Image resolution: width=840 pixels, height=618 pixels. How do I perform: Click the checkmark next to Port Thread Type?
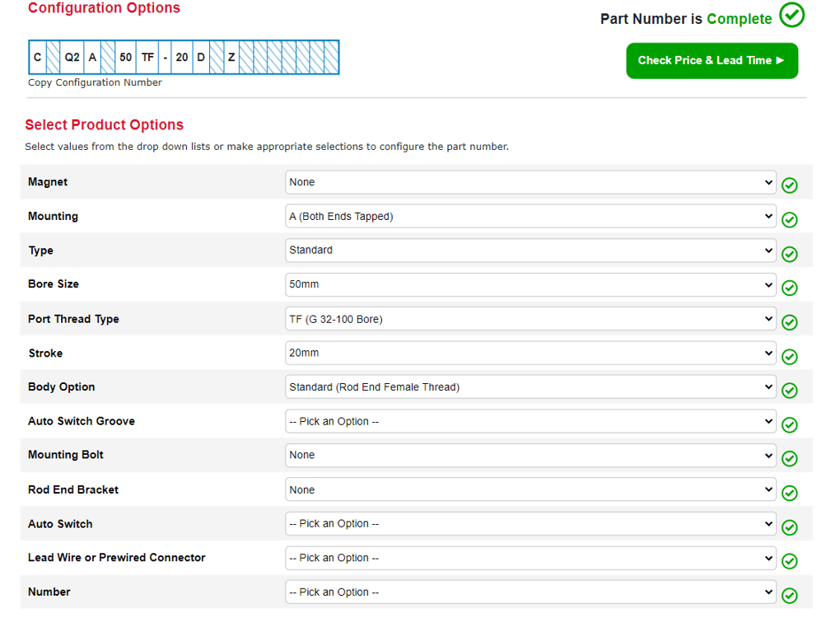789,322
